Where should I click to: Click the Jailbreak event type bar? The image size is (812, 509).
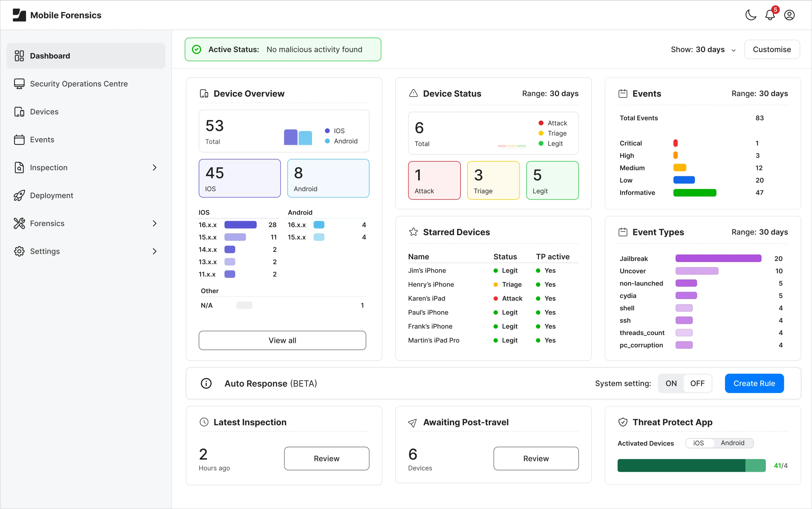tap(718, 258)
